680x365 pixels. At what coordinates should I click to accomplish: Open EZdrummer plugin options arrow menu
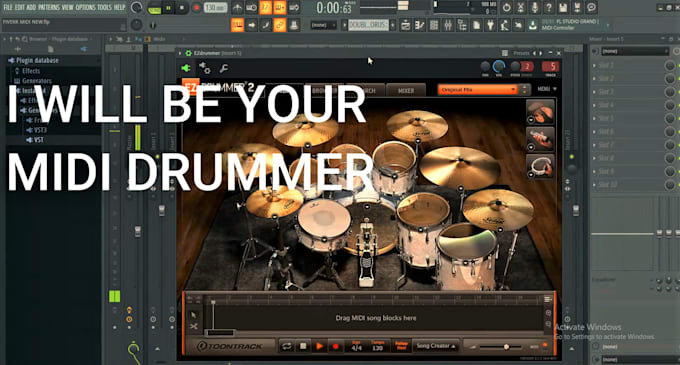pos(180,53)
